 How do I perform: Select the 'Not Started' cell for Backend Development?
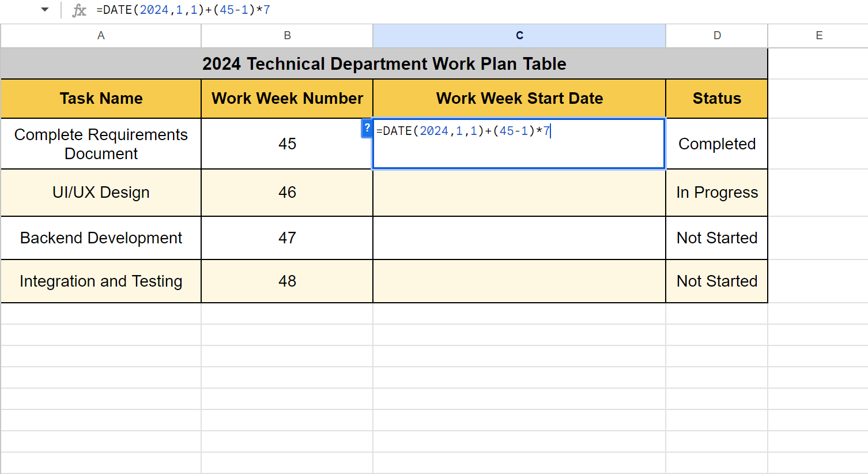pyautogui.click(x=717, y=238)
